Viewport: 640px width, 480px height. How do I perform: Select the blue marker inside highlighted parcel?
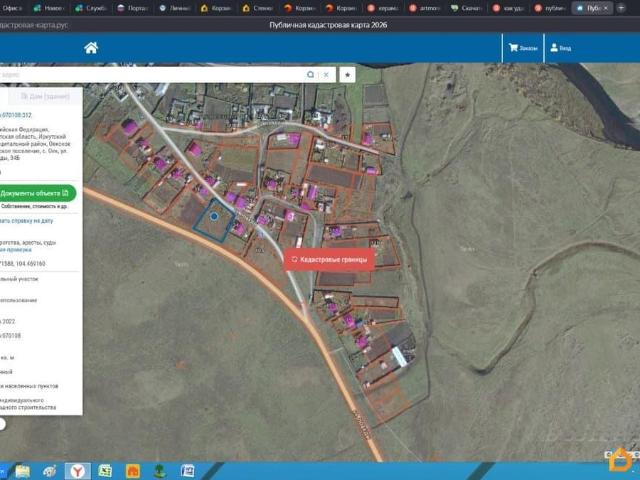point(213,216)
